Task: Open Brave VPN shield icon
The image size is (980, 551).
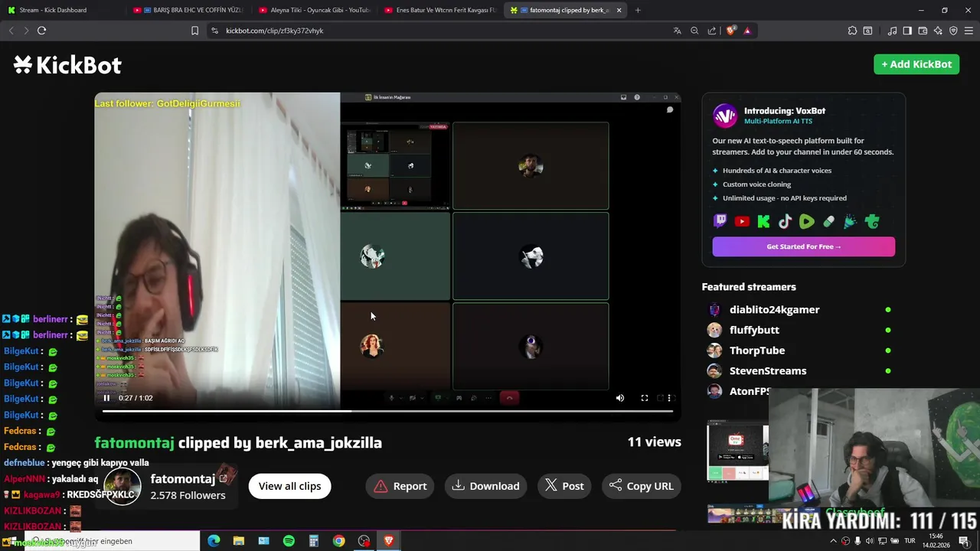Action: tap(953, 31)
